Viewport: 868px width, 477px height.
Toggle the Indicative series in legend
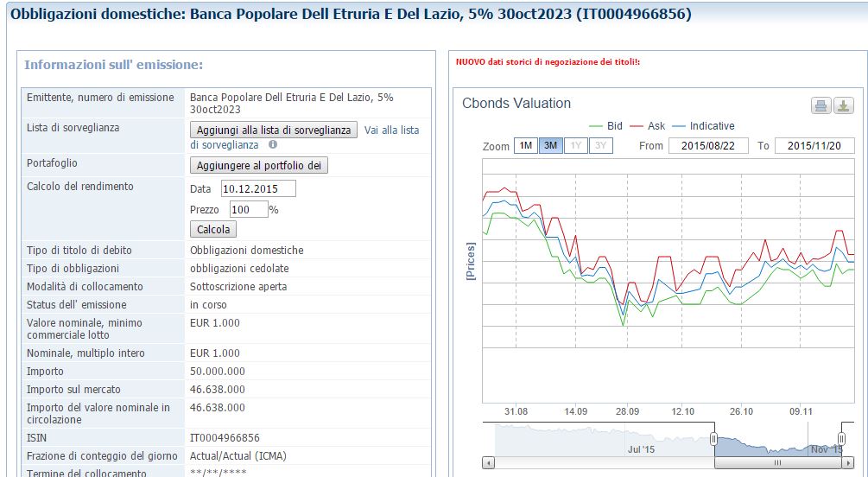703,126
